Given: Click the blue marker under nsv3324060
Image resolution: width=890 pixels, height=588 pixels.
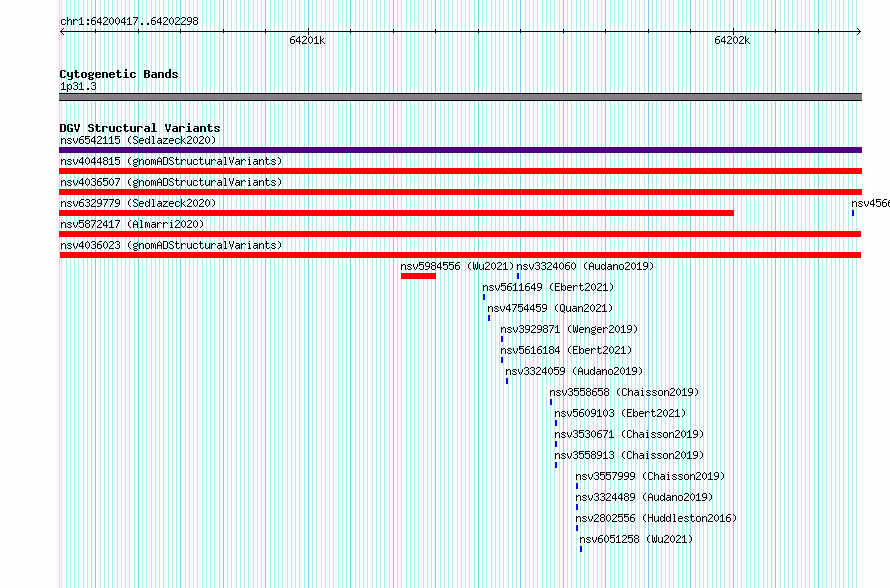Looking at the screenshot, I should coord(518,276).
